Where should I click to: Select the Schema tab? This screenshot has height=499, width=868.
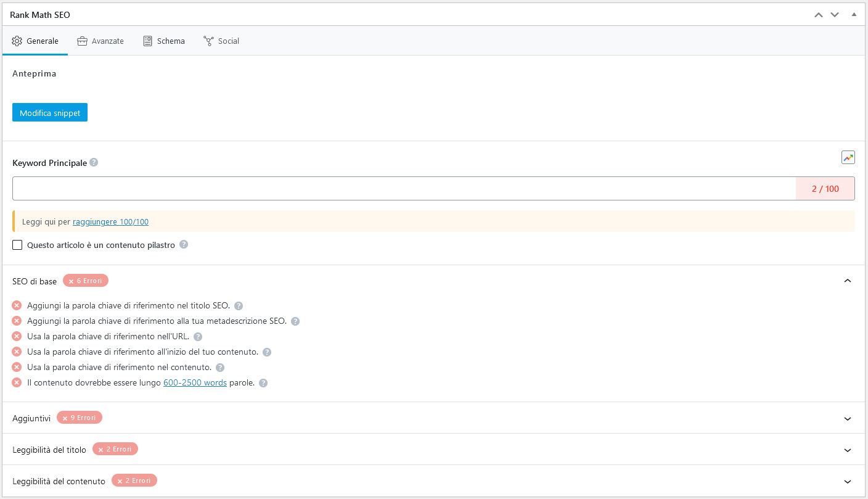164,41
